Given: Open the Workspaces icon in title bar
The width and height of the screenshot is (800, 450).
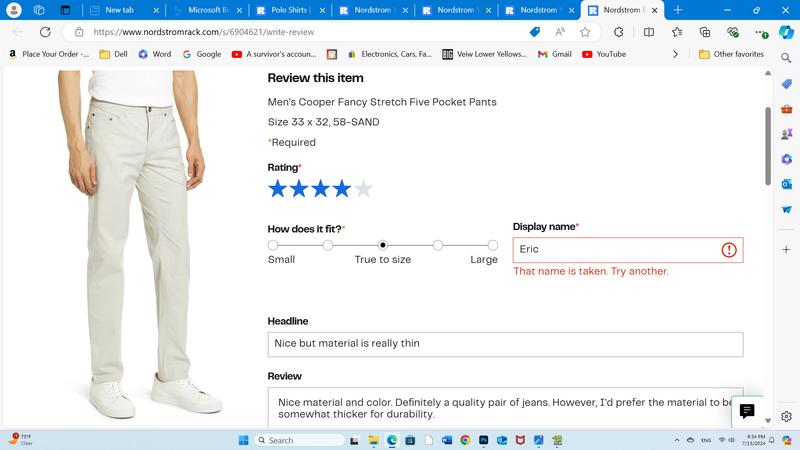Looking at the screenshot, I should tap(39, 10).
